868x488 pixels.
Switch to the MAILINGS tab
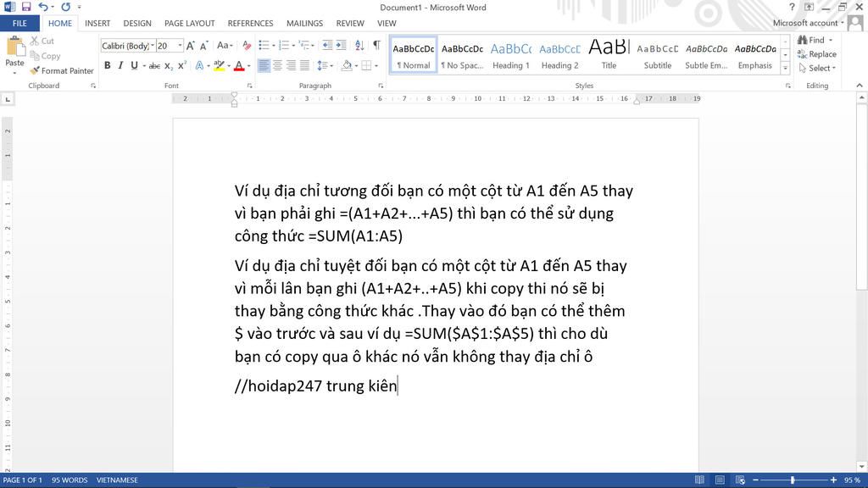tap(304, 23)
